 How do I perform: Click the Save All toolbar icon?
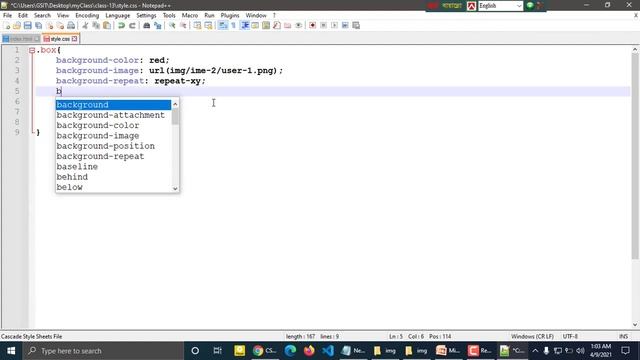pos(38,25)
